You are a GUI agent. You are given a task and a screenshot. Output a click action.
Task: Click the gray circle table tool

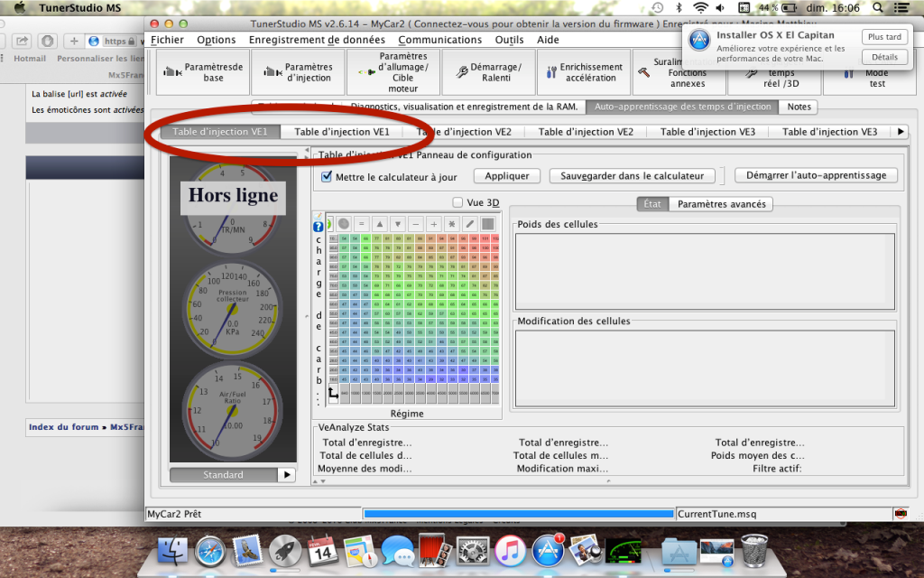pos(344,224)
